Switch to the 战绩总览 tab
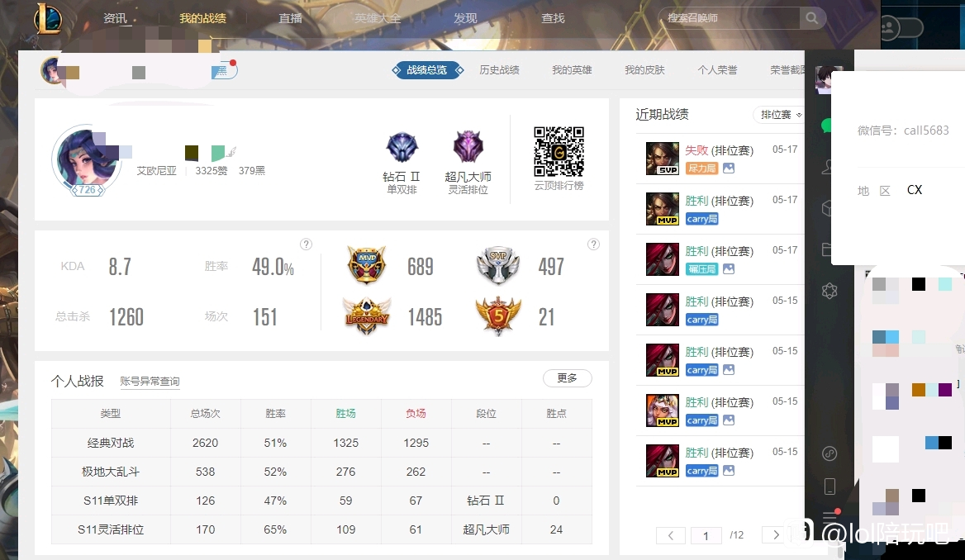965x560 pixels. 427,70
